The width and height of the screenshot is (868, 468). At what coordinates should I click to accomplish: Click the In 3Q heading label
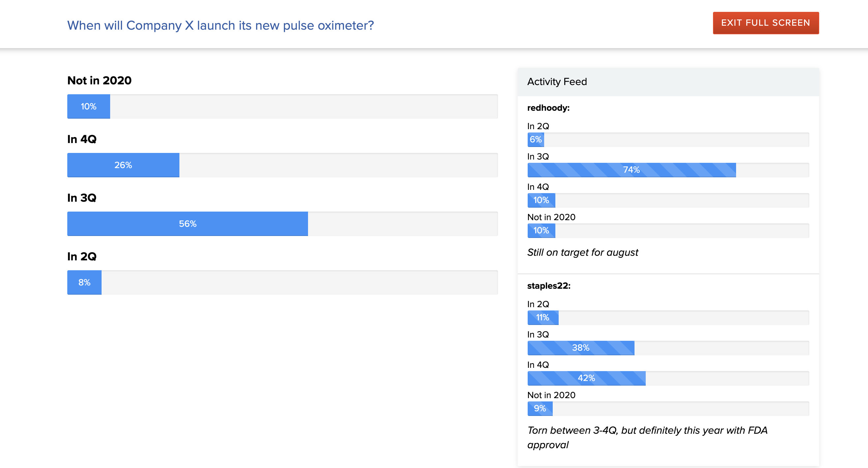point(82,198)
